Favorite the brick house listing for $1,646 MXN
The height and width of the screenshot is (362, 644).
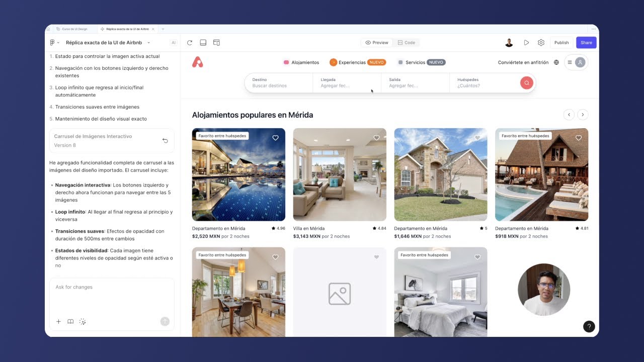[477, 138]
